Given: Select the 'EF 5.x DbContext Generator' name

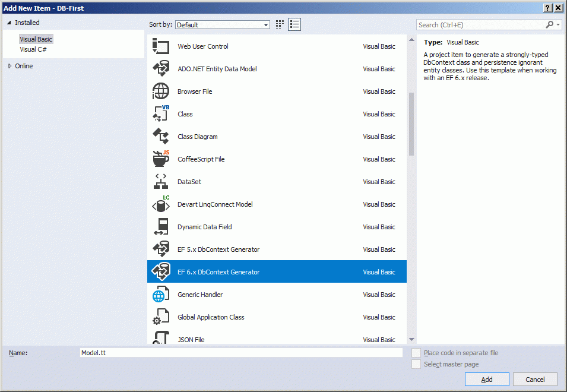Looking at the screenshot, I should (x=218, y=249).
